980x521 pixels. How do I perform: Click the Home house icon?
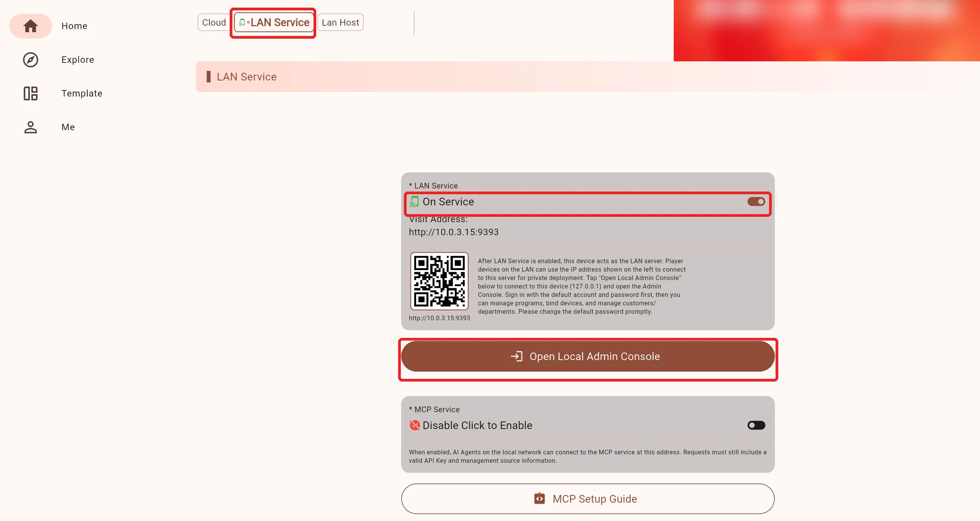(30, 26)
